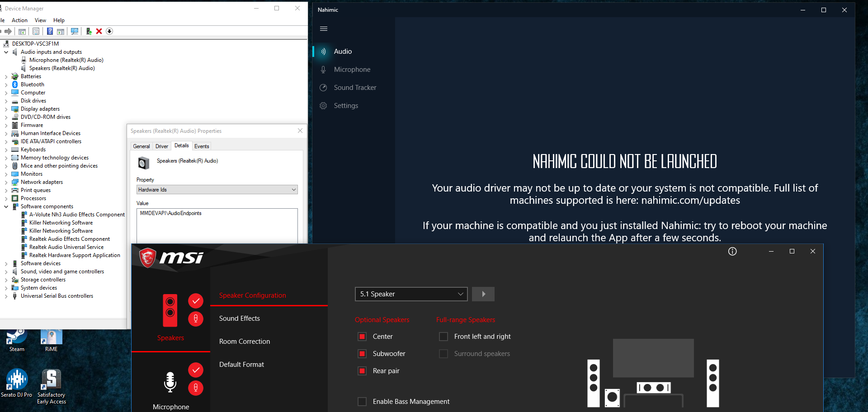Image resolution: width=868 pixels, height=412 pixels.
Task: Select the red Speakers device icon
Action: point(170,310)
